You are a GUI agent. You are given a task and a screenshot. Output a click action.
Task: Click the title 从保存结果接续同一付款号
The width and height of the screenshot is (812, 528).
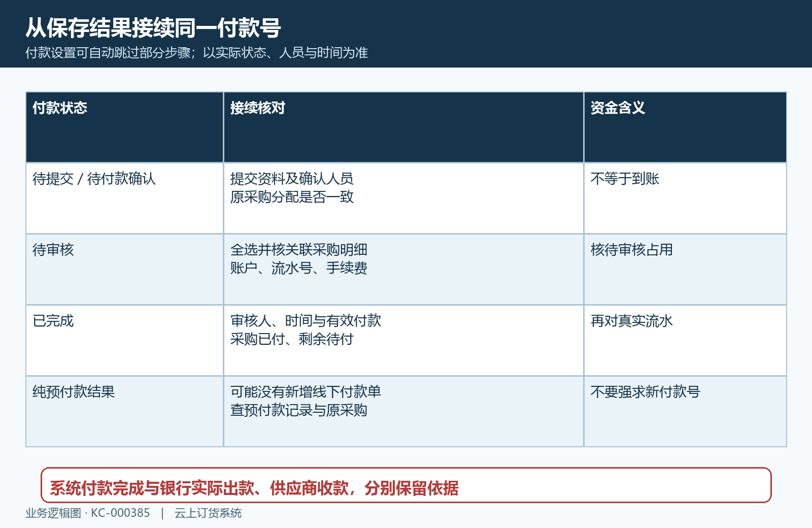click(x=153, y=27)
